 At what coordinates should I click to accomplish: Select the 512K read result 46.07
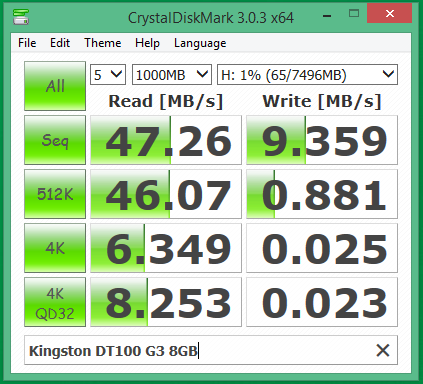(x=166, y=194)
